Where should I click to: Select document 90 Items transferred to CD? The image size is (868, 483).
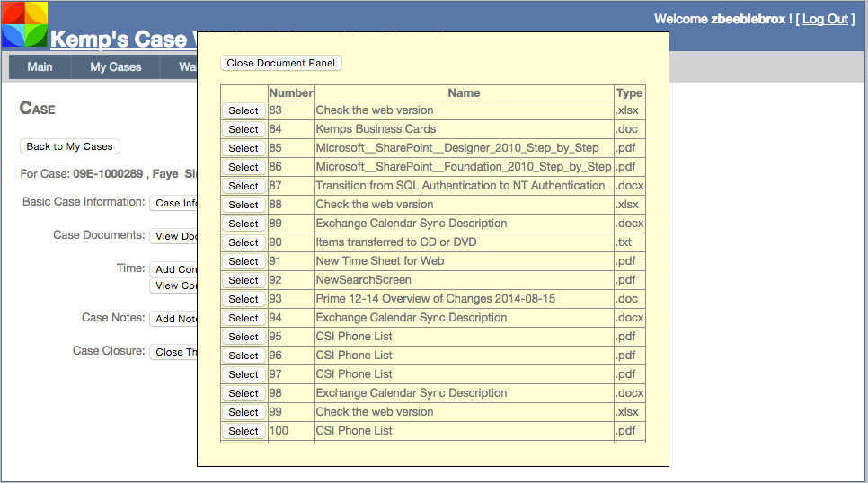click(243, 242)
